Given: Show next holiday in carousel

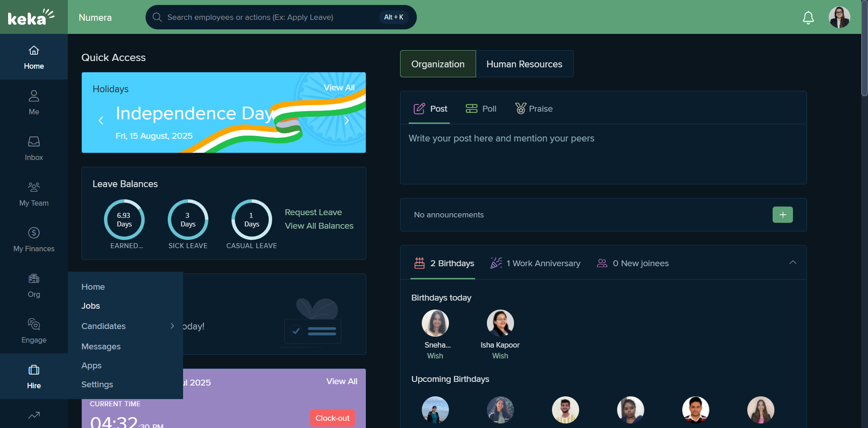Looking at the screenshot, I should pos(347,121).
